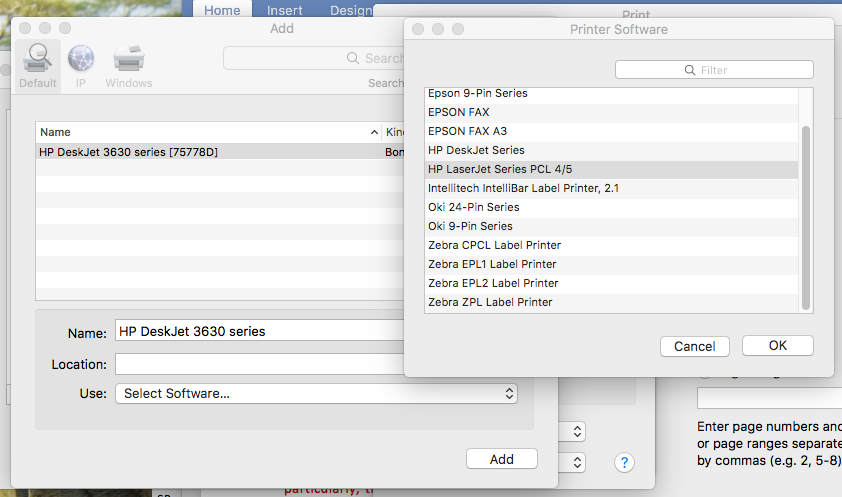Click the page range field in Print dialog
Screen dimensions: 842x497
[769, 398]
